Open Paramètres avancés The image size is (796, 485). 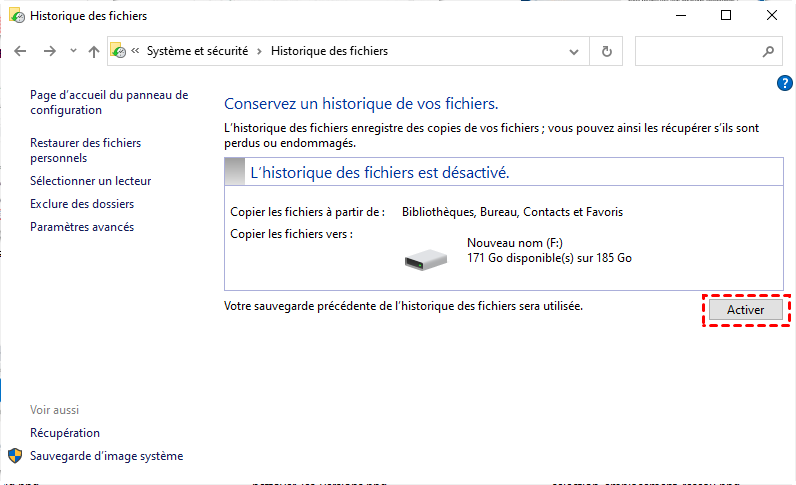point(82,227)
